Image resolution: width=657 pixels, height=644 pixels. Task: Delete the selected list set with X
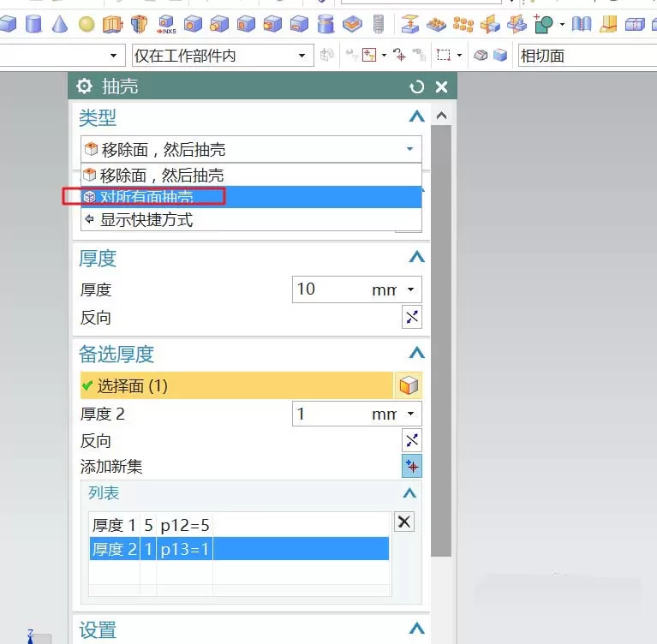tap(404, 522)
